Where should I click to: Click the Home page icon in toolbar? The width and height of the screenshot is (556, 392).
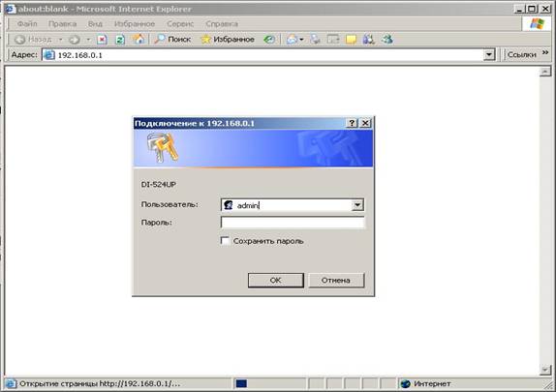139,39
